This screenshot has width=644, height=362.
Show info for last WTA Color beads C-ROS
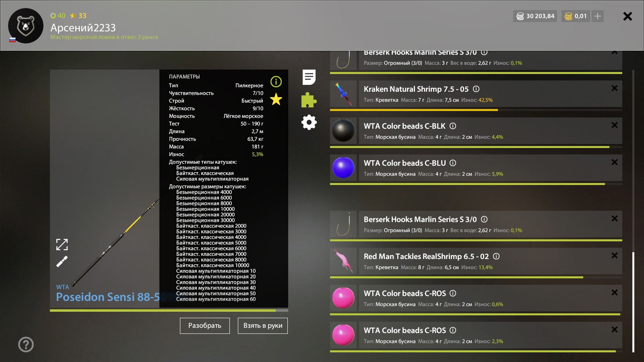tap(453, 330)
